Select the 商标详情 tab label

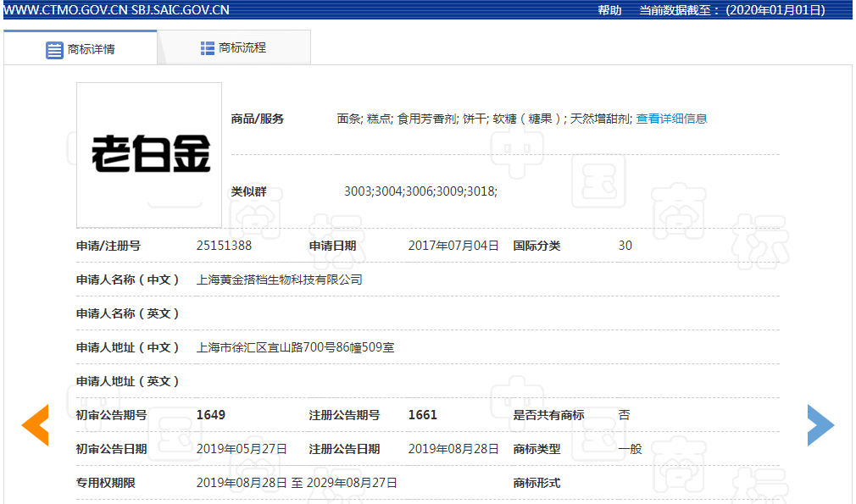click(92, 49)
